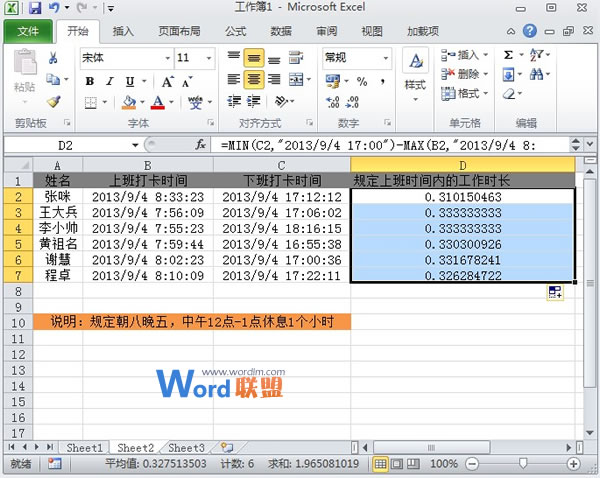Click the Format Painter brush icon
This screenshot has width=600, height=478.
pyautogui.click(x=54, y=102)
